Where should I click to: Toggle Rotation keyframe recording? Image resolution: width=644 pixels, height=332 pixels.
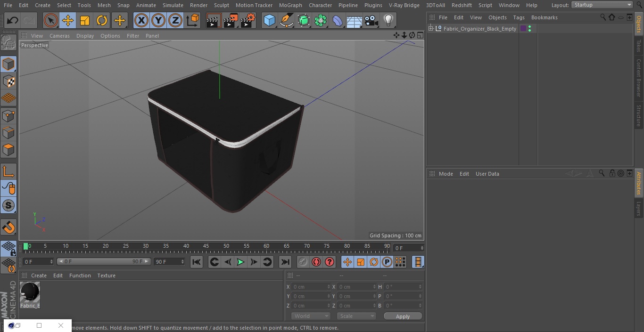(374, 262)
